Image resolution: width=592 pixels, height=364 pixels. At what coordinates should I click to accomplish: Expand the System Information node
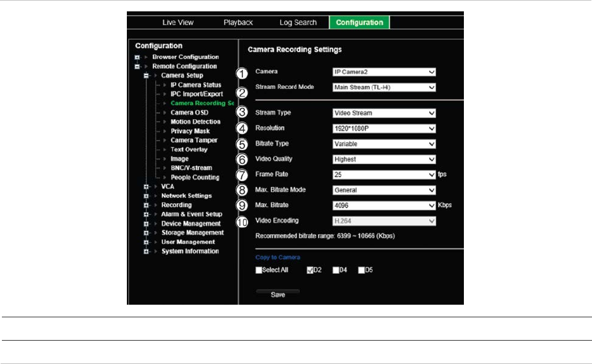tap(146, 252)
